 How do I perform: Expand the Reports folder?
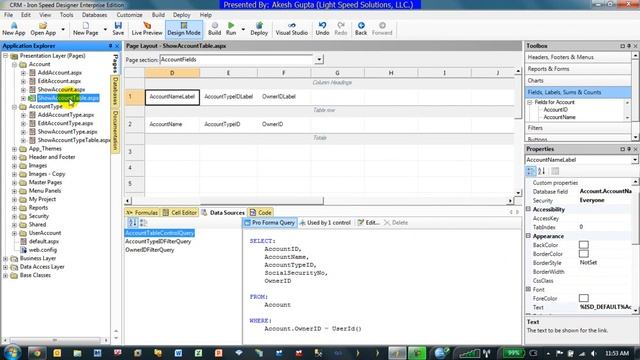click(x=15, y=208)
